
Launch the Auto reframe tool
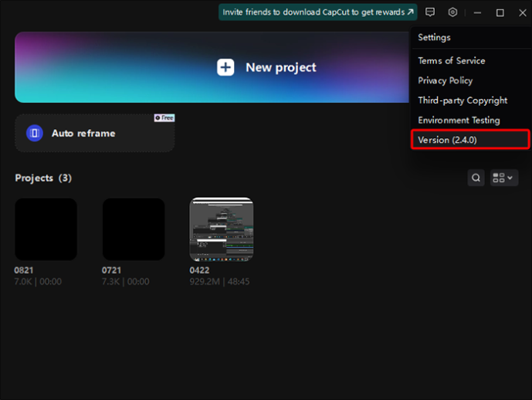[95, 133]
